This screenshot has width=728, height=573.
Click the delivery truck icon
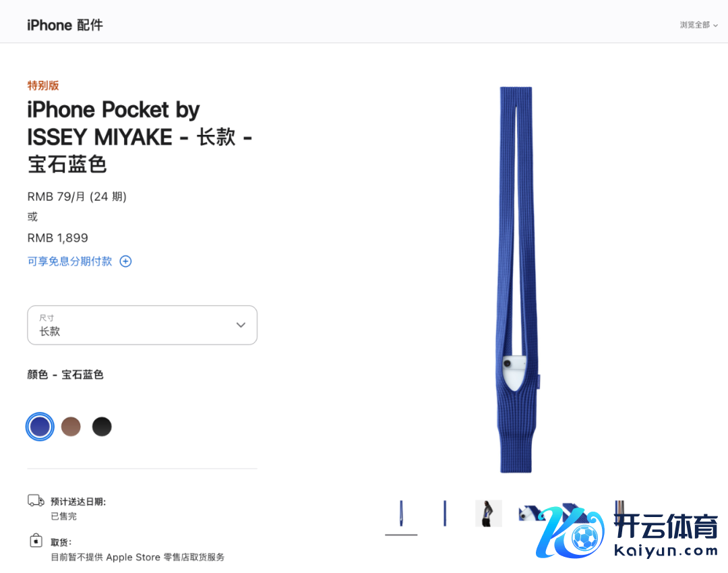coord(36,501)
